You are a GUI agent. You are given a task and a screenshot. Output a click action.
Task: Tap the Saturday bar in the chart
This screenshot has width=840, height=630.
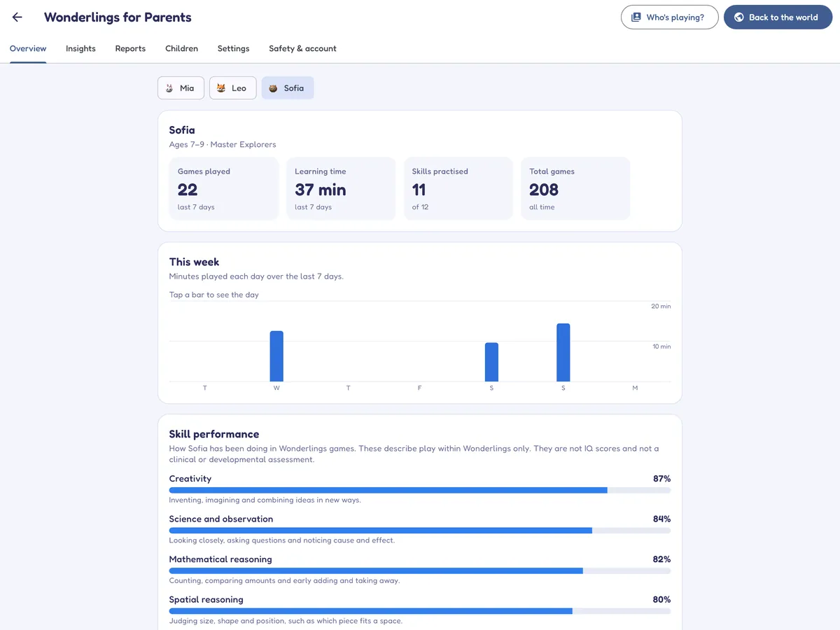click(491, 362)
